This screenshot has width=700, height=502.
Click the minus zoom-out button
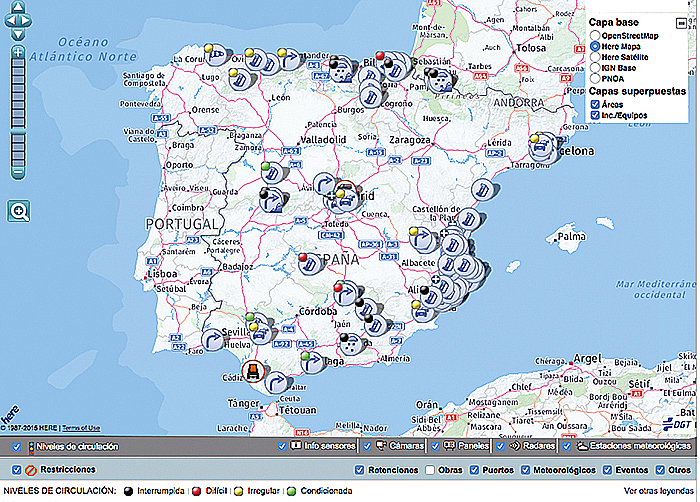(x=18, y=171)
